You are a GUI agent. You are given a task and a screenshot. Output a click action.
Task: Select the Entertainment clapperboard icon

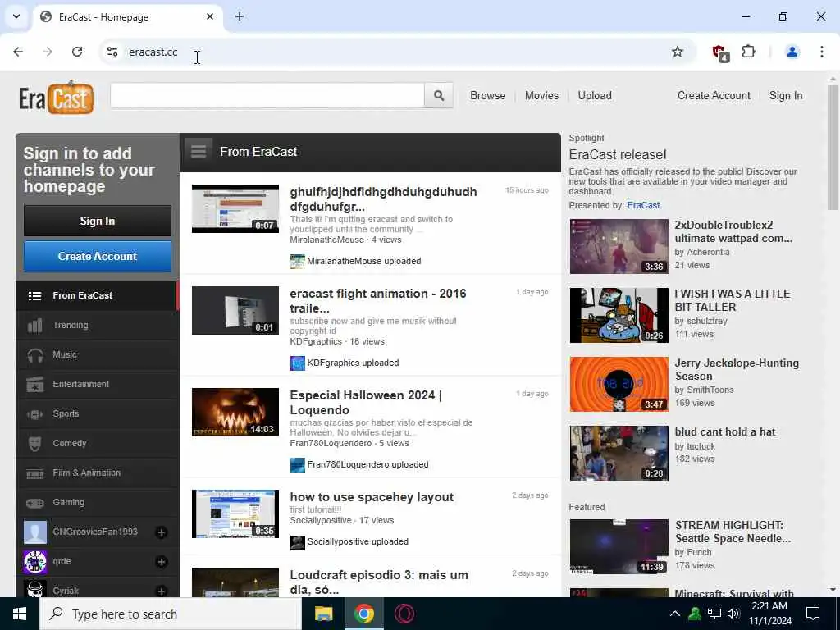click(x=34, y=384)
